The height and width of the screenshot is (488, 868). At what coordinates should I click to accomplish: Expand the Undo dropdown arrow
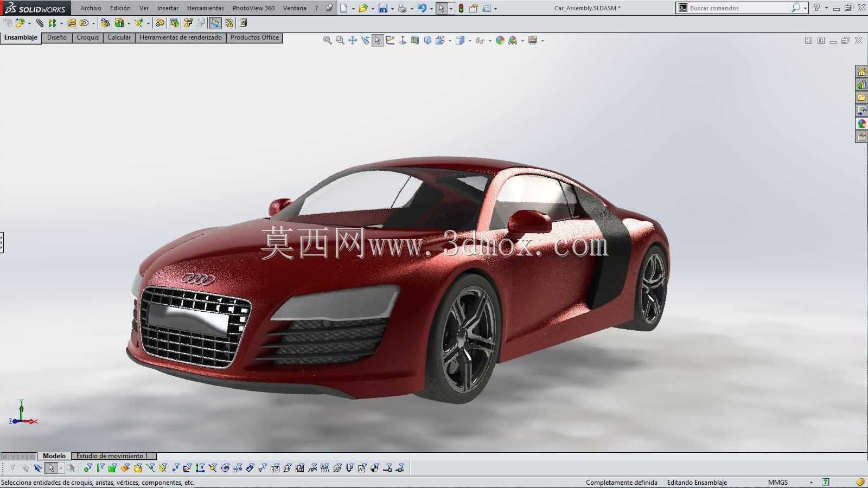point(431,9)
